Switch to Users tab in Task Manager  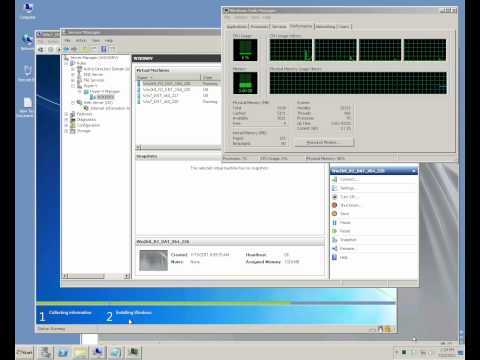tap(344, 27)
